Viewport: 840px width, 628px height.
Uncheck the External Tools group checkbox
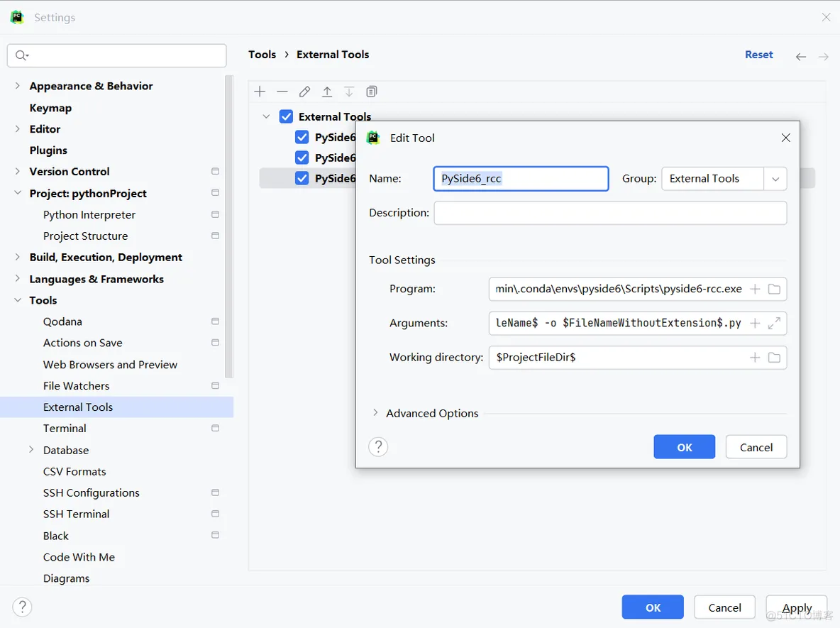pos(287,116)
